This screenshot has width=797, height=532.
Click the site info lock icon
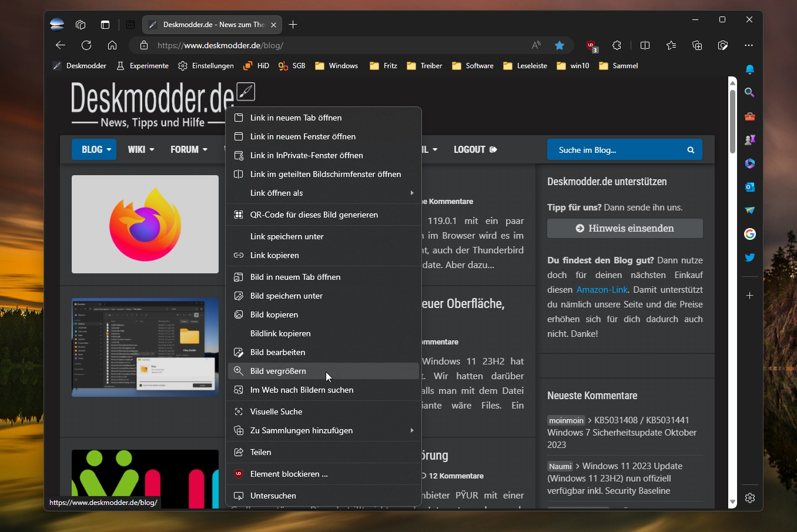143,45
